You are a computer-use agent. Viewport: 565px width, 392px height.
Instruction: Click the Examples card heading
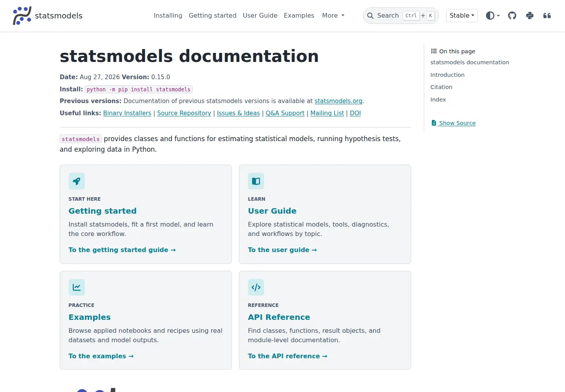(x=89, y=317)
